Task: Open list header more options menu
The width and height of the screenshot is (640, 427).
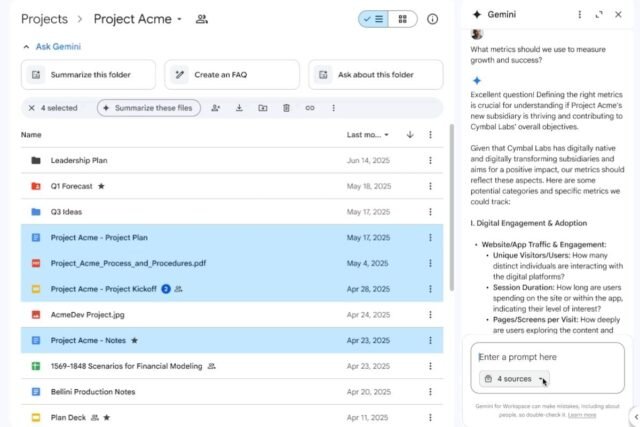Action: pyautogui.click(x=430, y=134)
